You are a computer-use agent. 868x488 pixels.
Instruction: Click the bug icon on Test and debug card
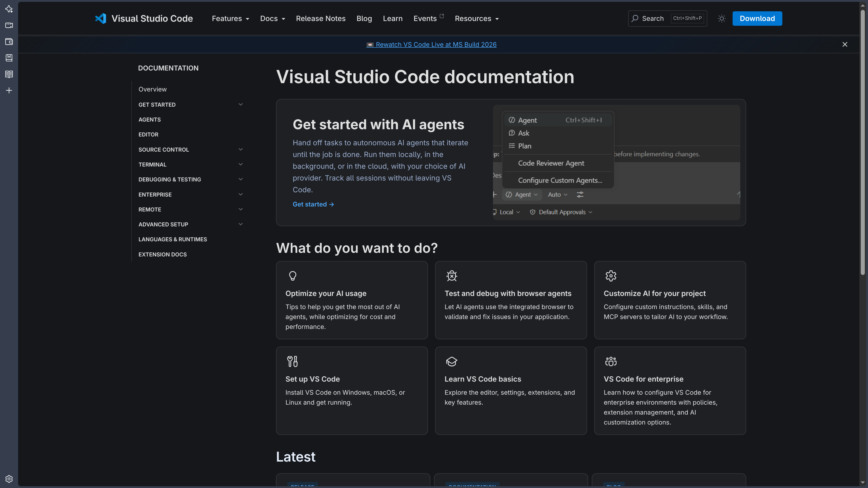452,276
